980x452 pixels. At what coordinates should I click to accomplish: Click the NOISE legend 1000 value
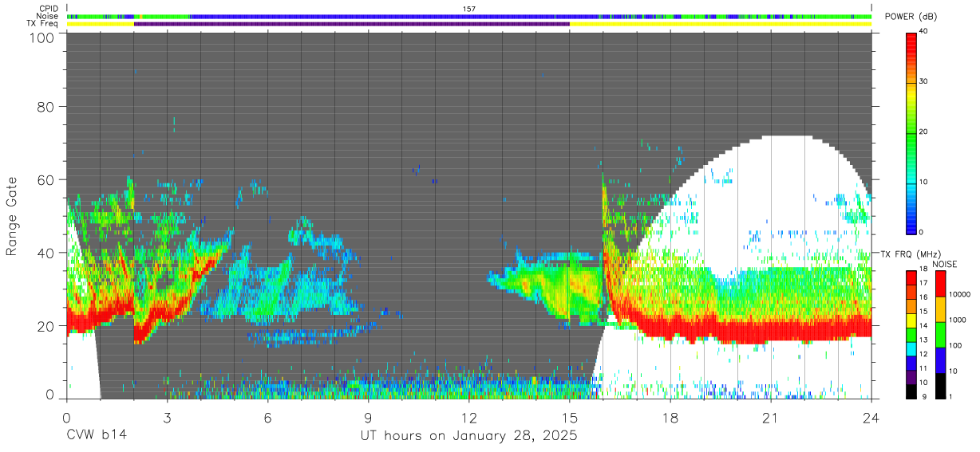coord(958,320)
